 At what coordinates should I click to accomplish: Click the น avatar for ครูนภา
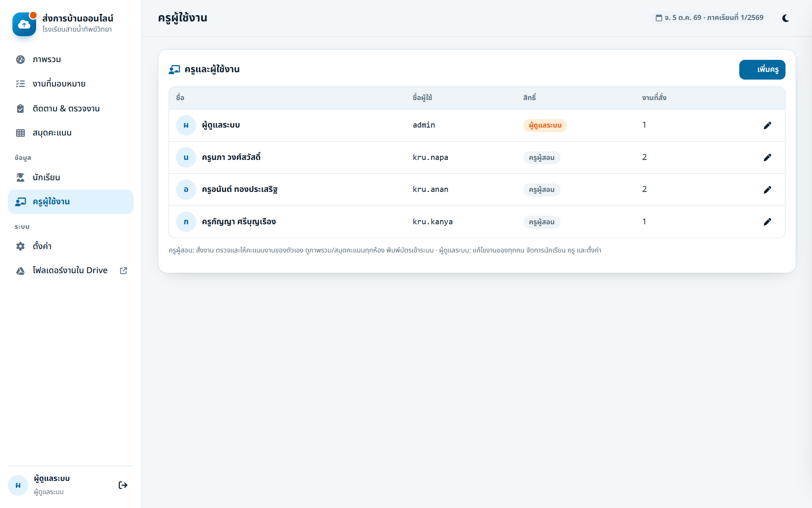186,157
